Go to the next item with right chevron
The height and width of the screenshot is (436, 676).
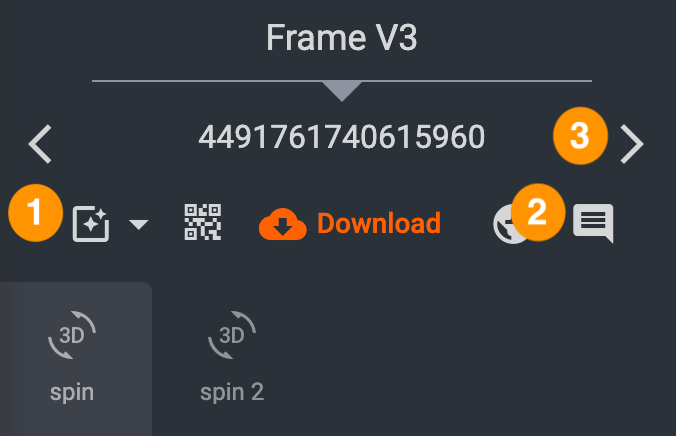point(632,144)
